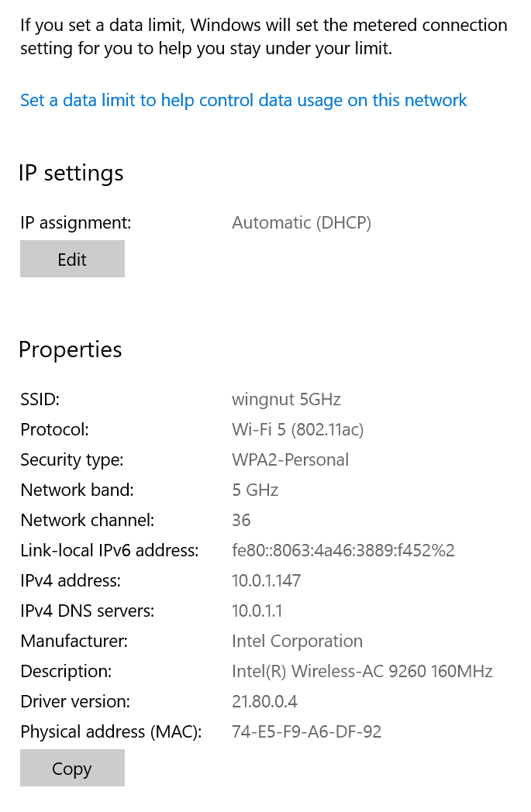Click the Copy button below properties

72,768
